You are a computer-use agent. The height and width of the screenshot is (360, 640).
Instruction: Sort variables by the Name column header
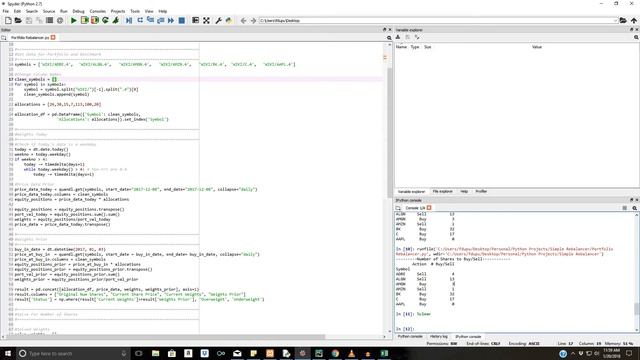coord(401,47)
